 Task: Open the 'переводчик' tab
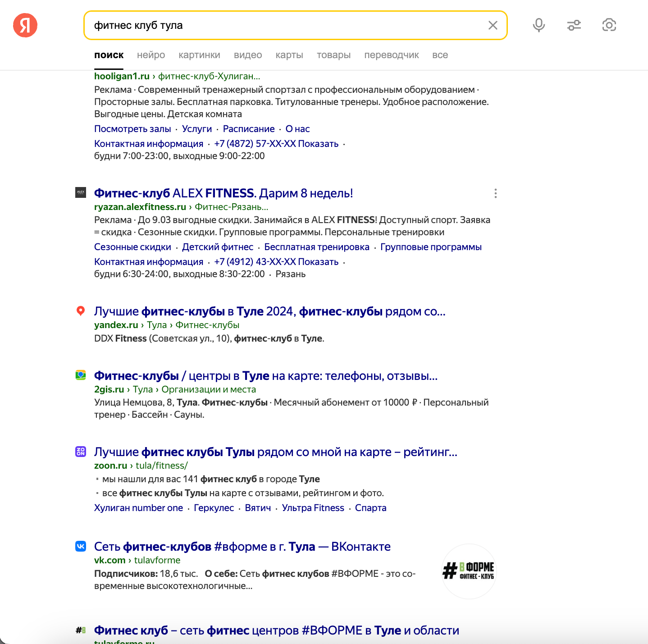click(x=392, y=55)
